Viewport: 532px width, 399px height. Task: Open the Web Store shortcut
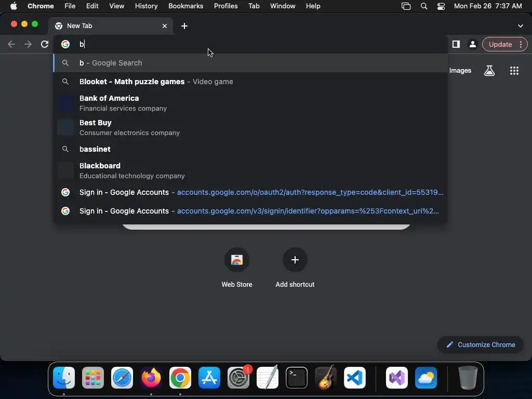pyautogui.click(x=237, y=268)
